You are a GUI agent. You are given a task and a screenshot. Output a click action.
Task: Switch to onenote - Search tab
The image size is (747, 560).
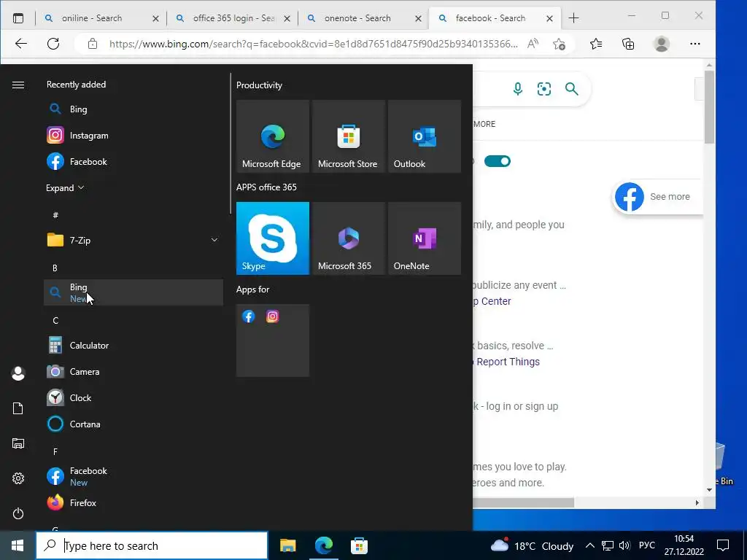coord(364,18)
